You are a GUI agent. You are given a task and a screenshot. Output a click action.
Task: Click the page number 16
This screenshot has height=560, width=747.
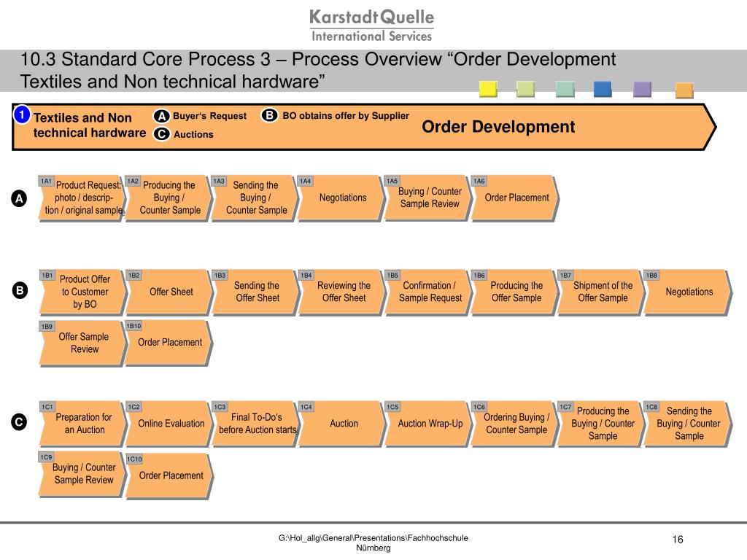pos(678,539)
